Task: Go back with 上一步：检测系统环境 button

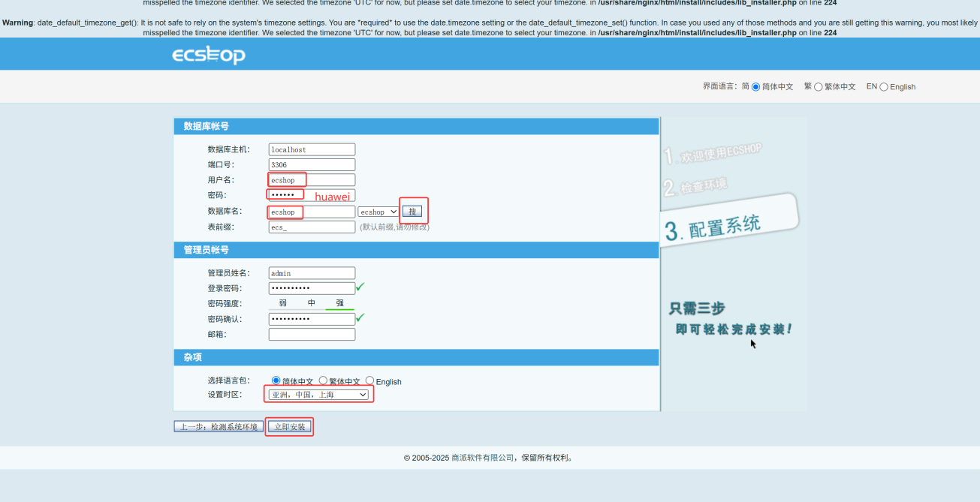Action: pos(219,427)
